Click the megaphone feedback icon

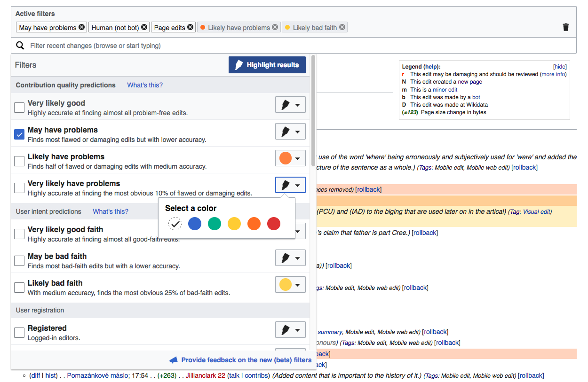pos(174,360)
